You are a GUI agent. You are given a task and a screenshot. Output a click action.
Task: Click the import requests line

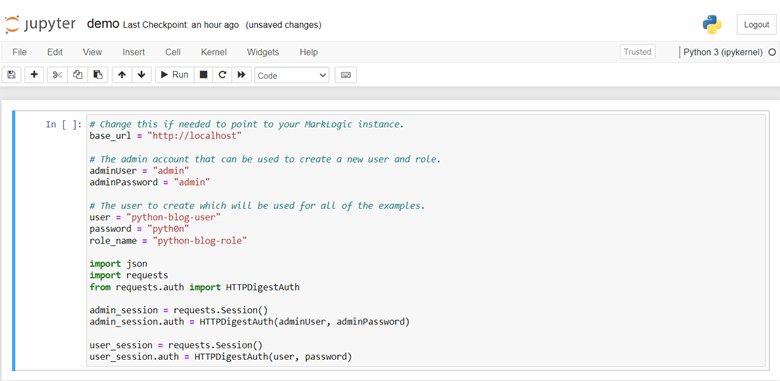(x=129, y=275)
